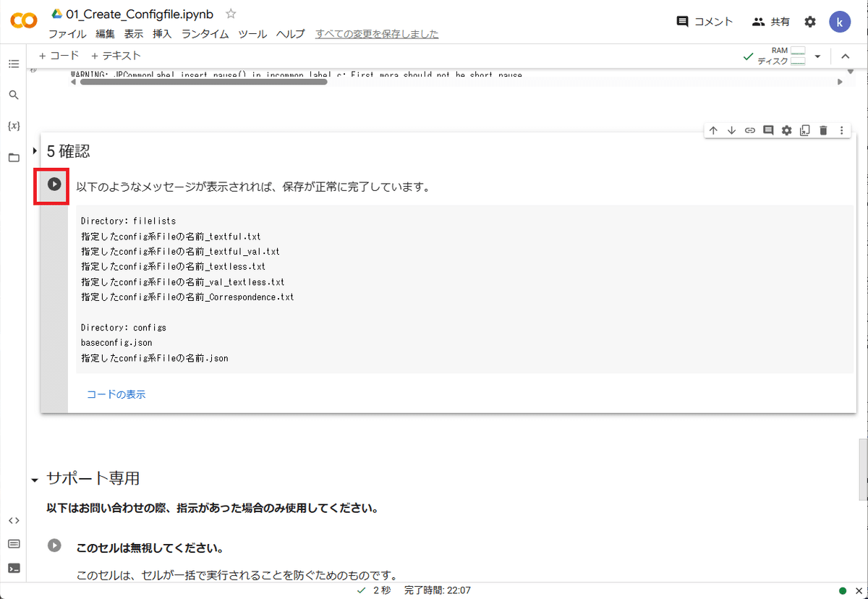This screenshot has width=868, height=599.
Task: Click the Directory: configs line
Action: (123, 328)
